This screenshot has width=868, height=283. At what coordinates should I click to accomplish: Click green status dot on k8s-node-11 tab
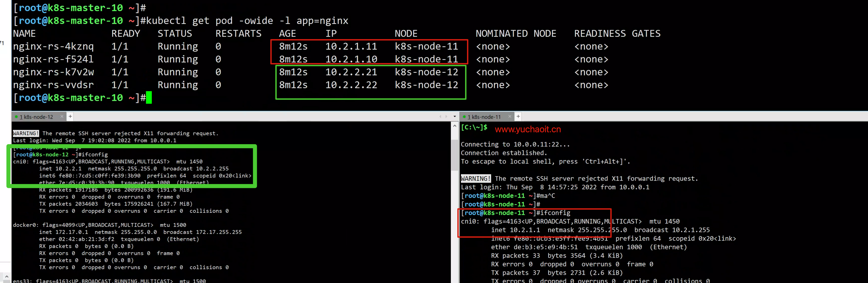[464, 117]
